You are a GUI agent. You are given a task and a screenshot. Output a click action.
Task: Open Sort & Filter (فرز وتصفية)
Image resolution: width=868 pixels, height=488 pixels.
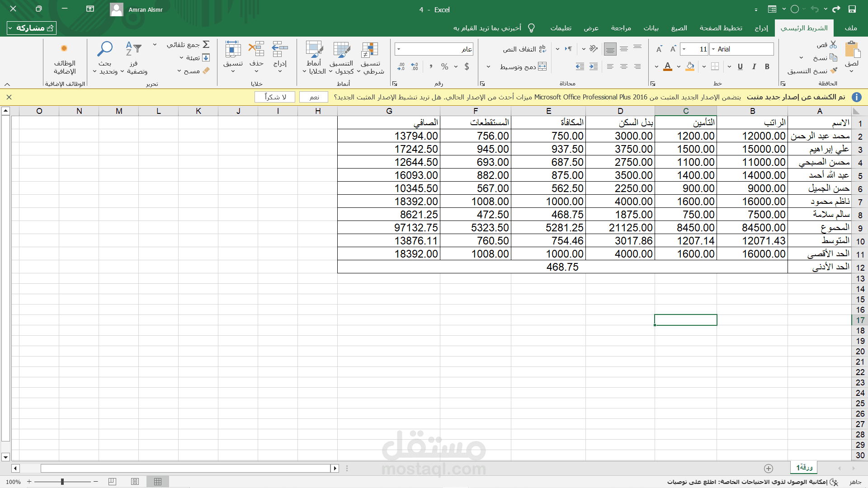pyautogui.click(x=133, y=58)
